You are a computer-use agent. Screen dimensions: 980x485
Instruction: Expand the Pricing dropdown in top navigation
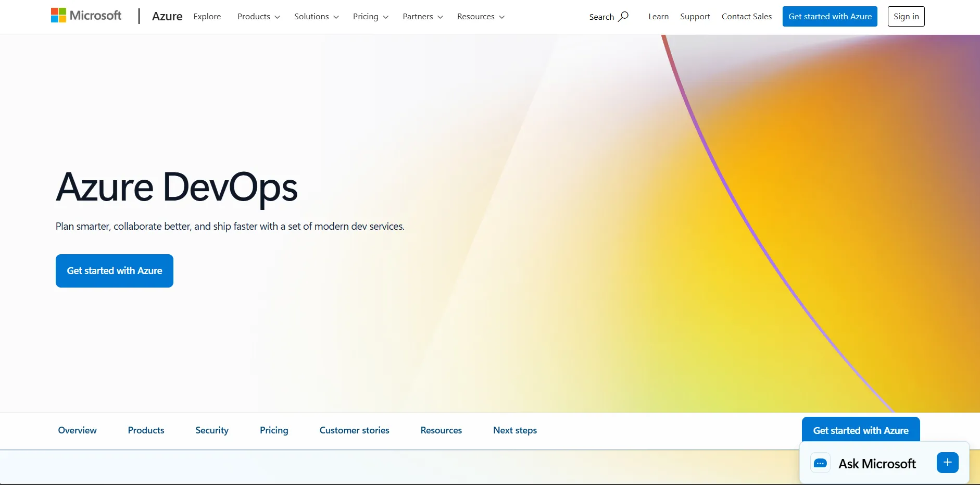pyautogui.click(x=371, y=17)
